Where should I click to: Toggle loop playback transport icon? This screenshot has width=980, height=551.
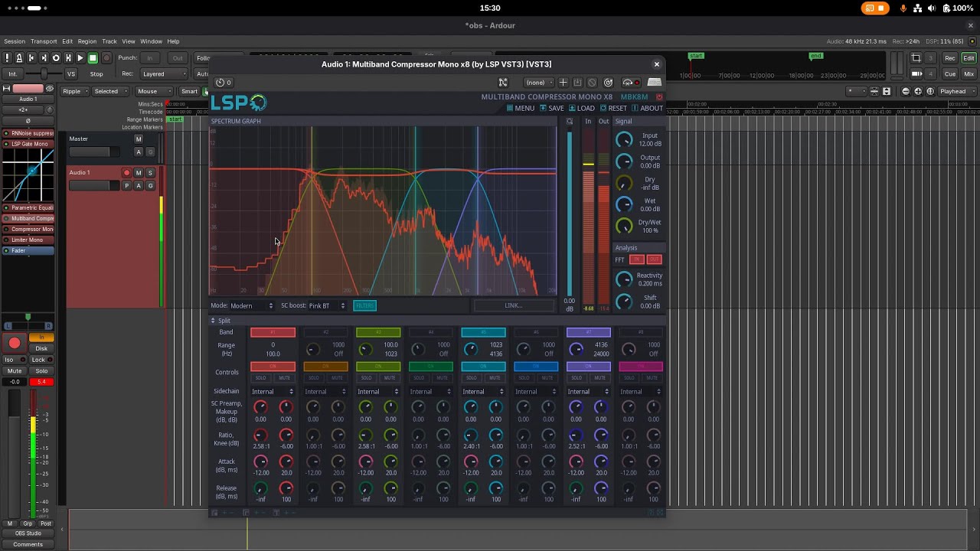click(x=56, y=58)
